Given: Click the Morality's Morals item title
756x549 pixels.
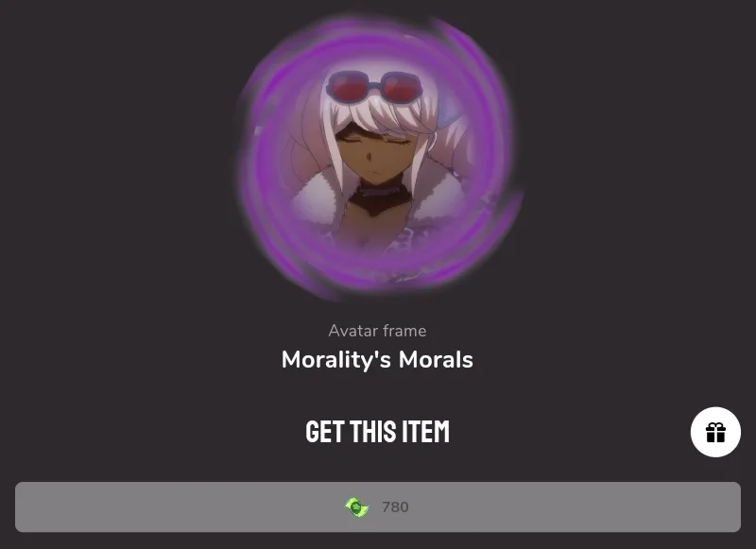Looking at the screenshot, I should 377,360.
